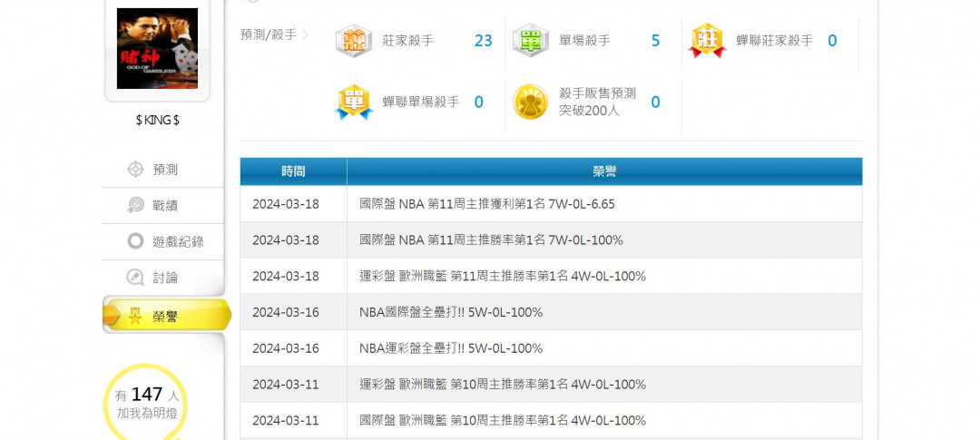Image resolution: width=980 pixels, height=440 pixels.
Task: Click the circle icon beside 遊戲紀錄
Action: click(x=135, y=241)
